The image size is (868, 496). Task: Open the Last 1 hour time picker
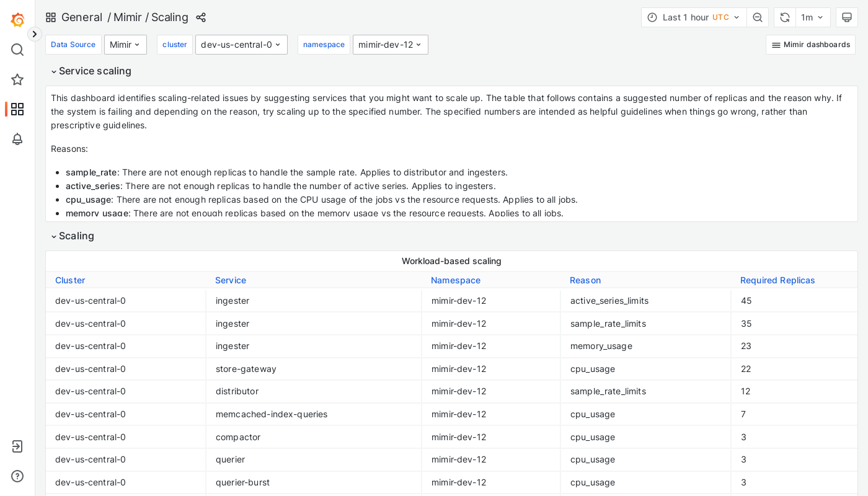694,17
